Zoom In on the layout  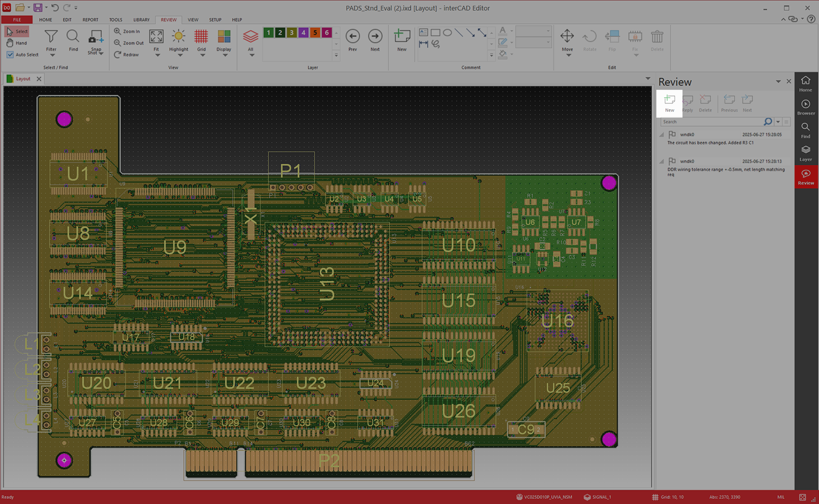127,31
